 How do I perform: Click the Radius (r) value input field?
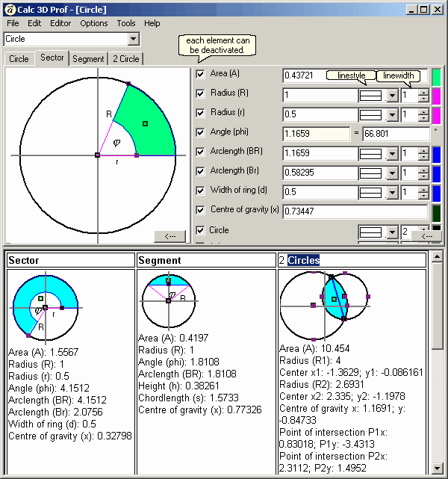317,115
